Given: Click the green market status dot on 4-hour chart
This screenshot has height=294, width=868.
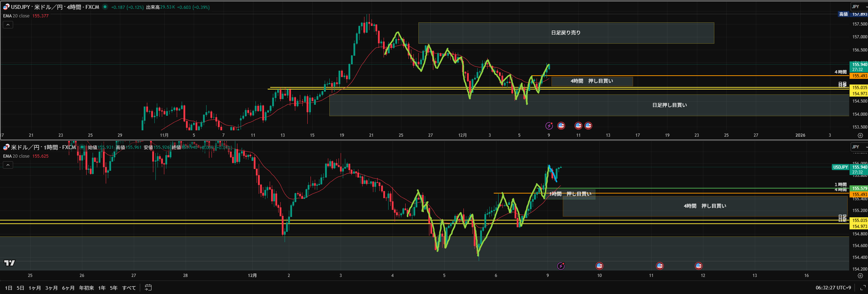Looking at the screenshot, I should coord(105,7).
